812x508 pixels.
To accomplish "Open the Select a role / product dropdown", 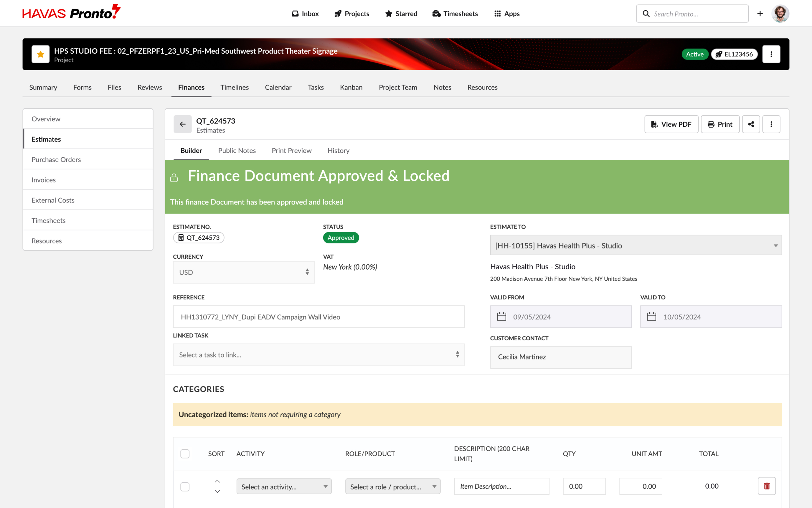I will (x=393, y=486).
